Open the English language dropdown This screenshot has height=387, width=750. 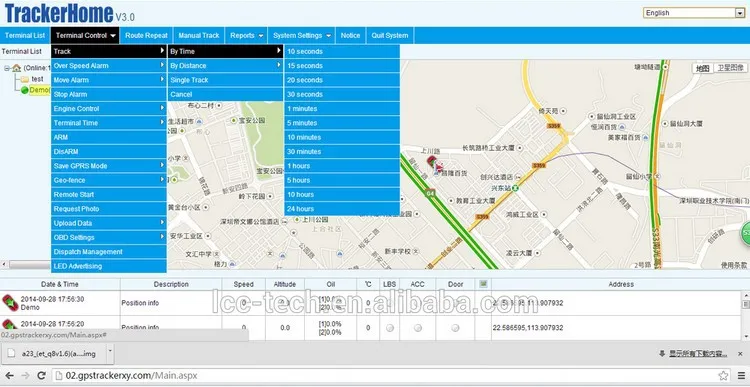pos(693,13)
